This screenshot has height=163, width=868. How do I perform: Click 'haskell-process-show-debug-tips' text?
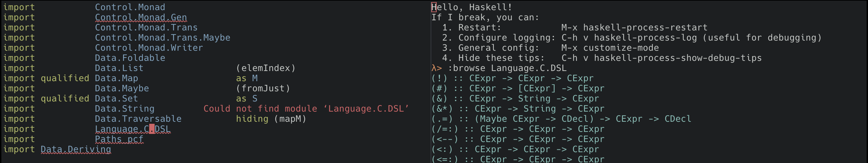click(x=677, y=58)
